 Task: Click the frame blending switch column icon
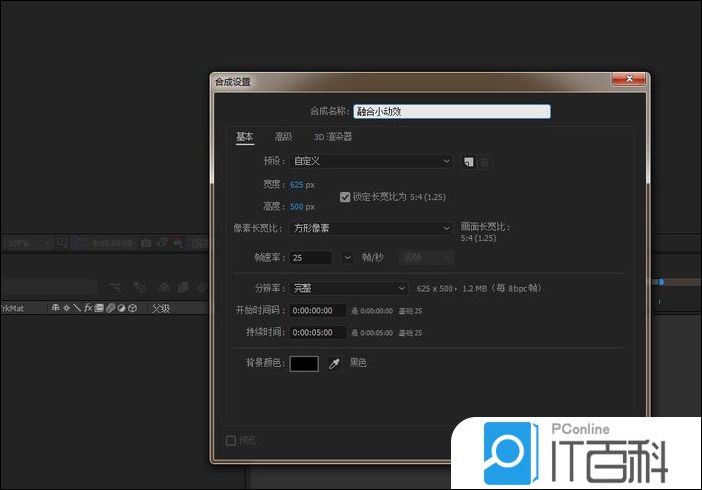click(x=99, y=308)
